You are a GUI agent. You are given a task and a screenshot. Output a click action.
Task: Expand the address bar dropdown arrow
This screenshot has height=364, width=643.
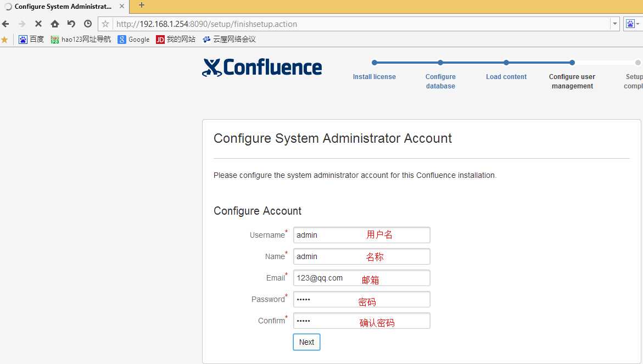coord(614,24)
